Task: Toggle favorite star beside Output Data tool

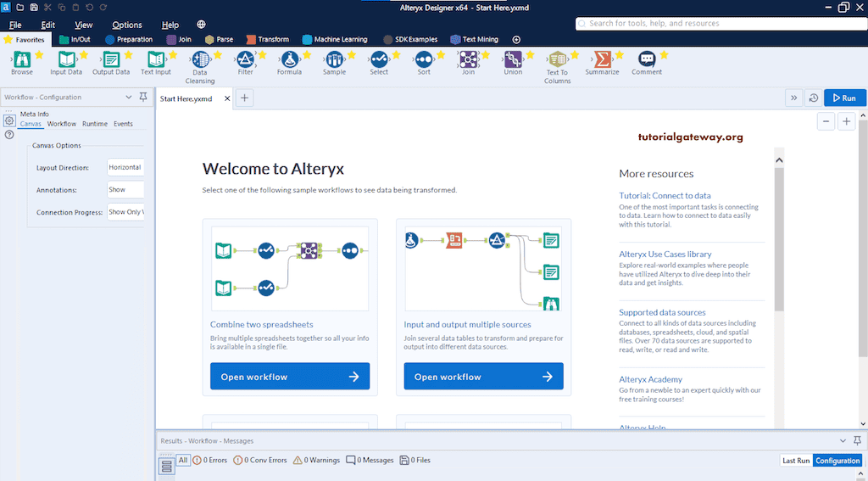Action: pyautogui.click(x=129, y=54)
